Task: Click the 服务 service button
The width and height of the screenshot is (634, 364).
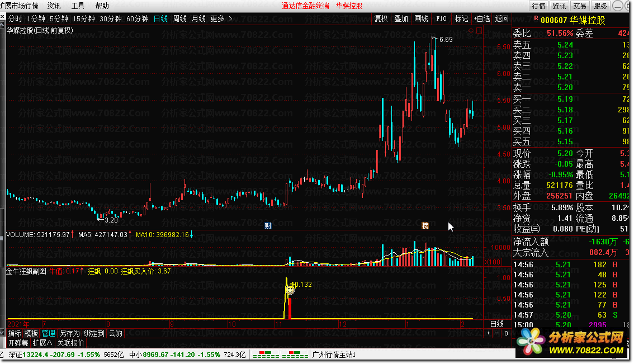Action: [600, 6]
